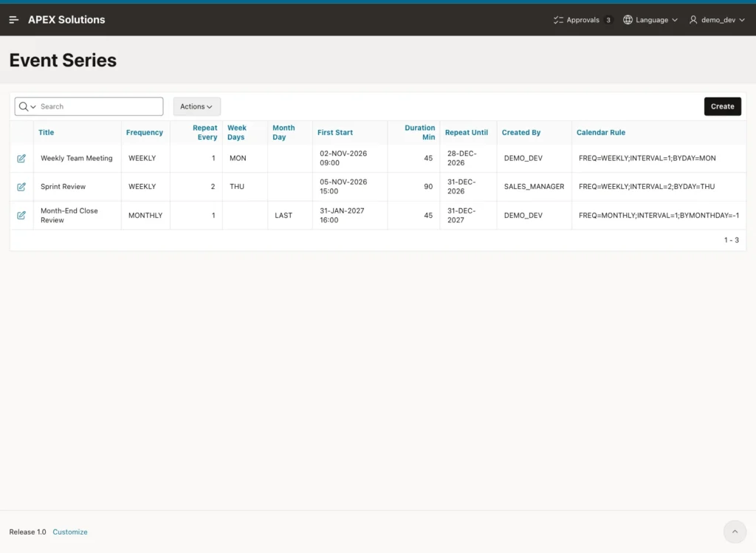Click the Create button

(722, 106)
